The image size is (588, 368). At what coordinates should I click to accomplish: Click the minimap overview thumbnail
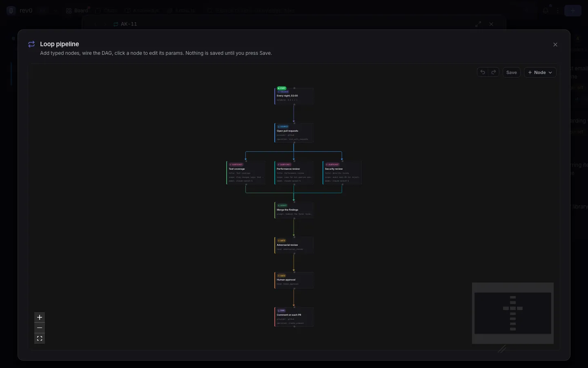pyautogui.click(x=513, y=313)
